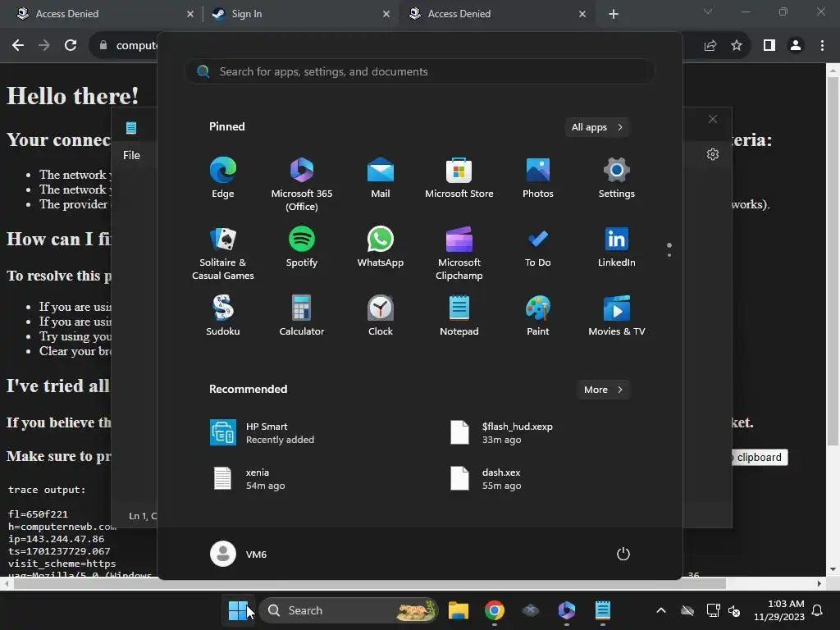Open LinkedIn pinned app

(x=617, y=248)
